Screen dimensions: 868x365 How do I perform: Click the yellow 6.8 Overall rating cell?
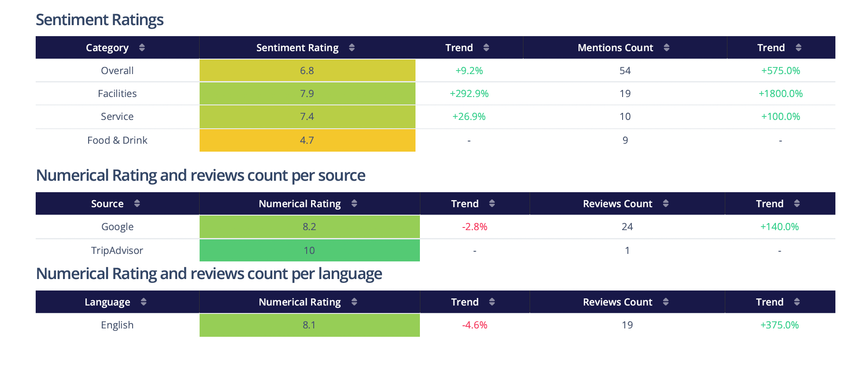307,71
